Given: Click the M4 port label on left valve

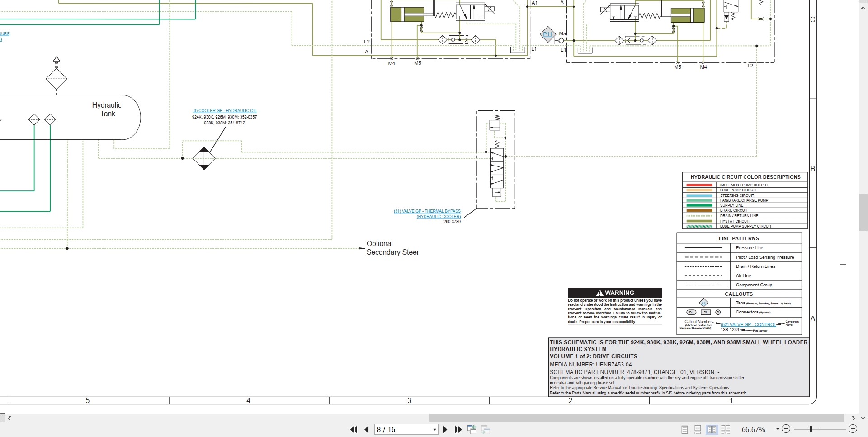Looking at the screenshot, I should (x=392, y=64).
